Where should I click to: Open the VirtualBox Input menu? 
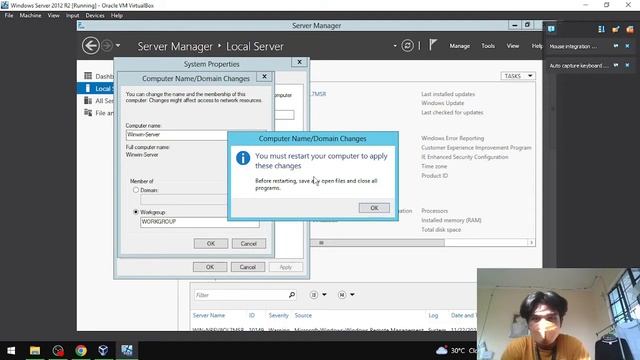(72, 16)
